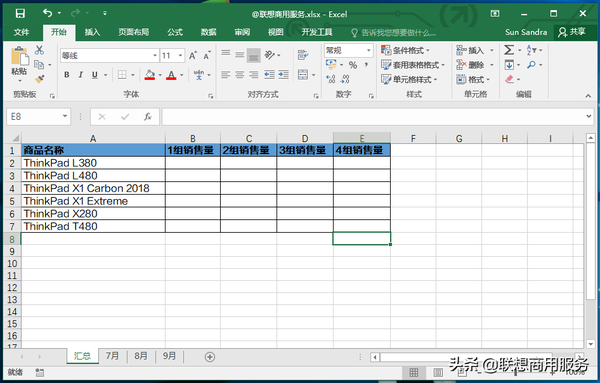The image size is (600, 383).
Task: Cut selection with scissors icon
Action: pyautogui.click(x=39, y=50)
